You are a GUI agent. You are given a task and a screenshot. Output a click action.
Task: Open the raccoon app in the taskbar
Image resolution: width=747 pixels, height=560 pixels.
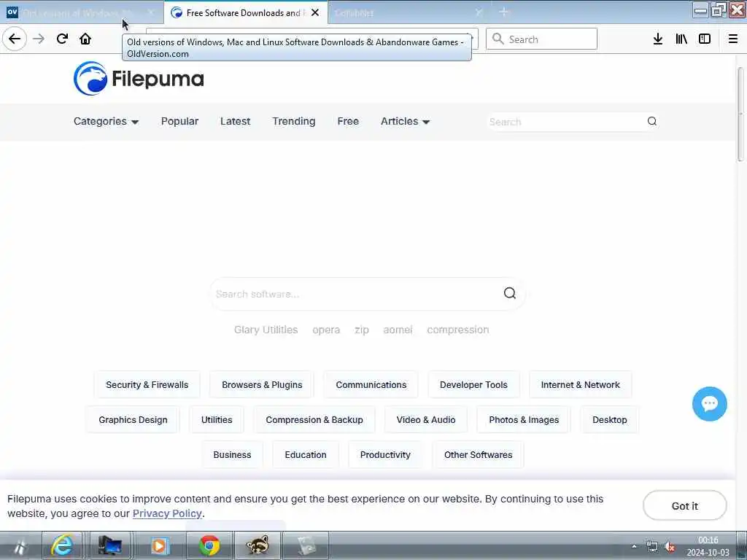click(258, 545)
